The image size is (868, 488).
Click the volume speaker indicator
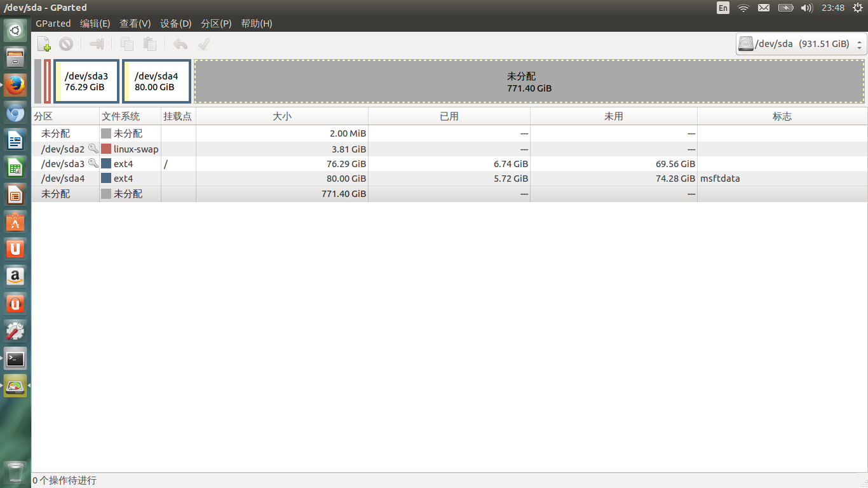tap(807, 8)
